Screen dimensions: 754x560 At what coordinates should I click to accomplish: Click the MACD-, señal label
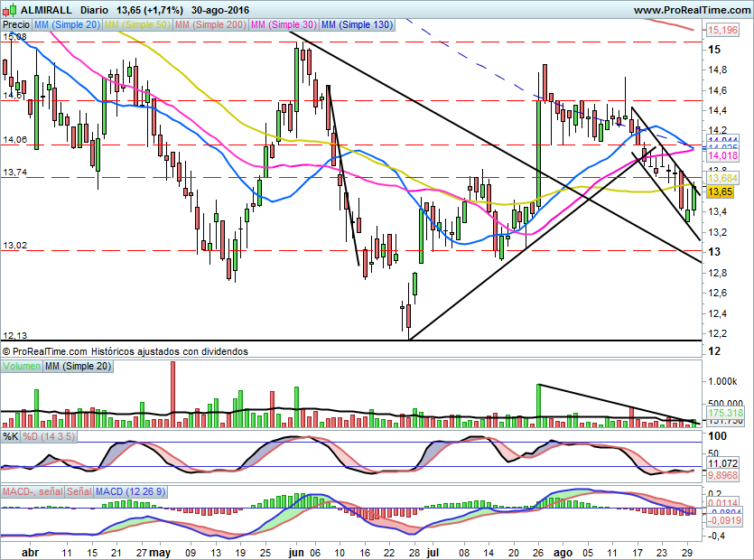33,491
